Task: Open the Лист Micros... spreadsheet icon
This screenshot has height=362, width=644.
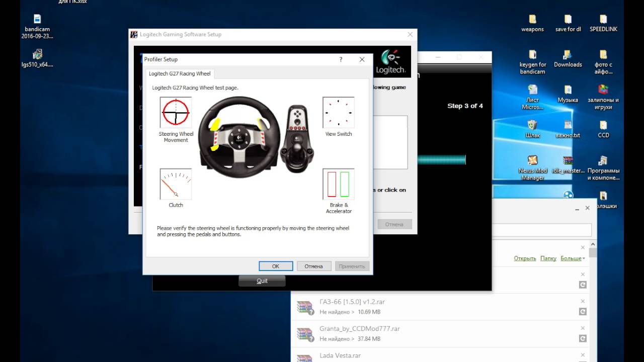Action: coord(532,97)
